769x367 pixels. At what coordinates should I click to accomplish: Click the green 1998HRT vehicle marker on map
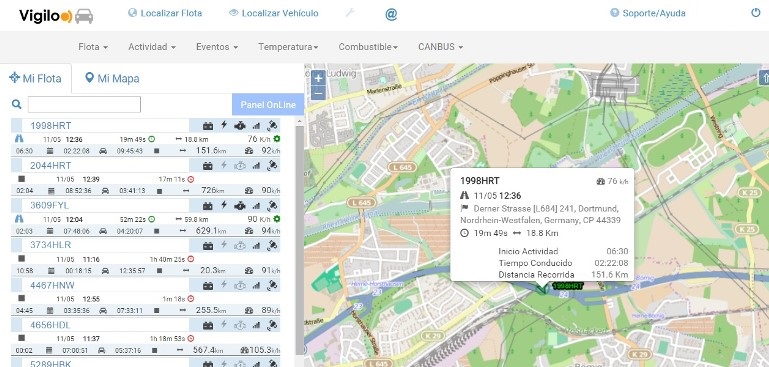541,288
